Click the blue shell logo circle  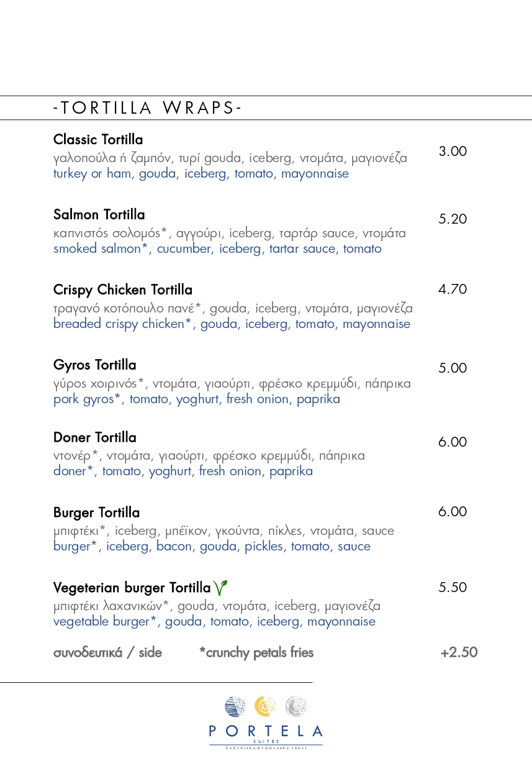(235, 706)
